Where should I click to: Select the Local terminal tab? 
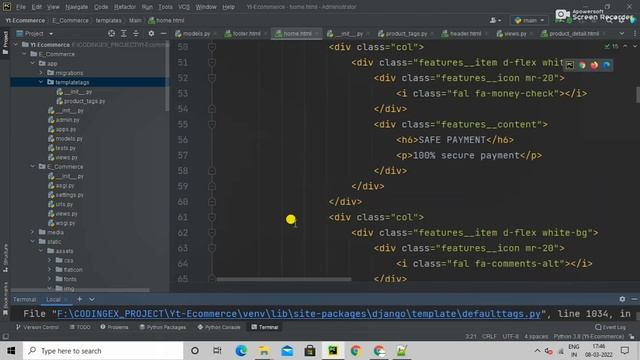[53, 299]
